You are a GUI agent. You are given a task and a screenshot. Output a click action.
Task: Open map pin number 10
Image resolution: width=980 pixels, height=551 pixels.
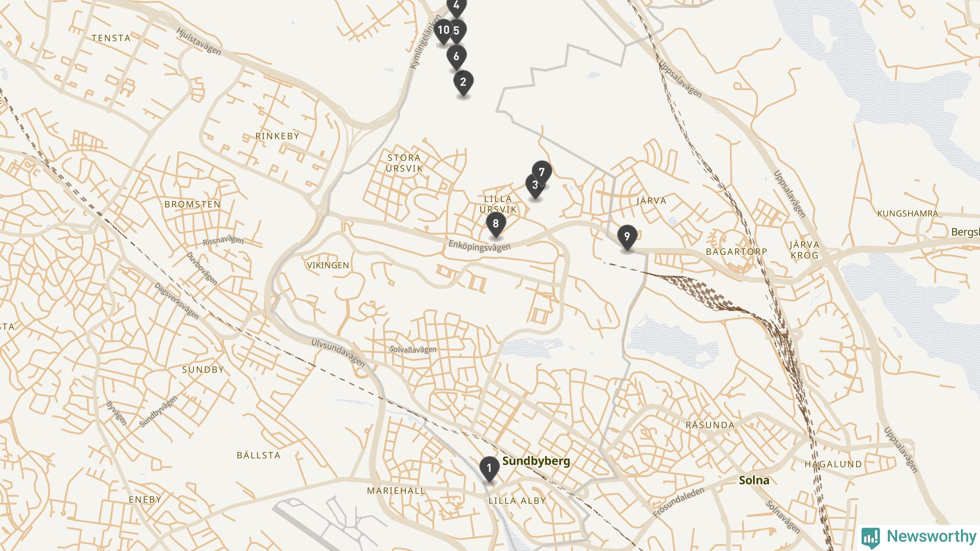coord(444,31)
